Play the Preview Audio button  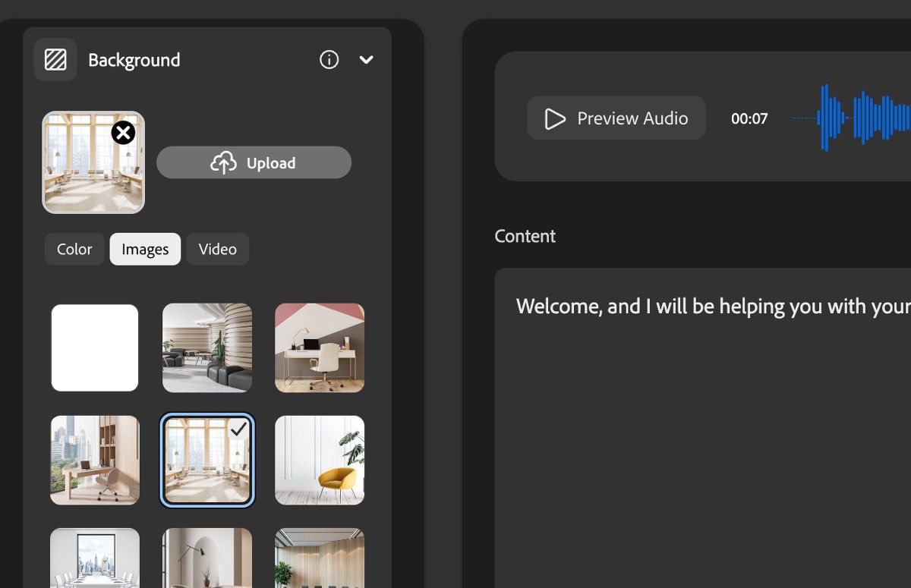616,118
